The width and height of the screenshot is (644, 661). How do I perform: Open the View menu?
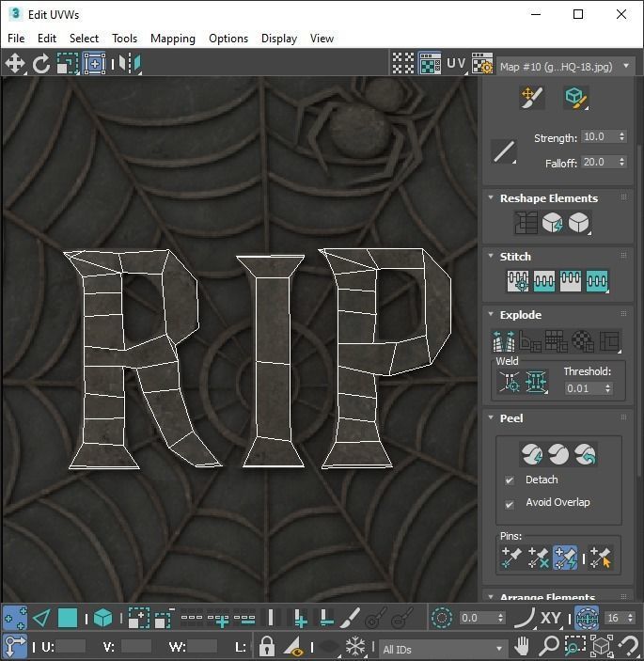[x=322, y=39]
